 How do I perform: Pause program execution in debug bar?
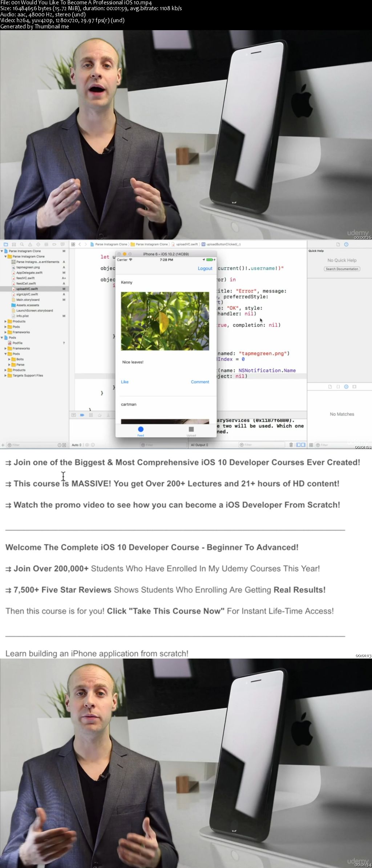91,415
